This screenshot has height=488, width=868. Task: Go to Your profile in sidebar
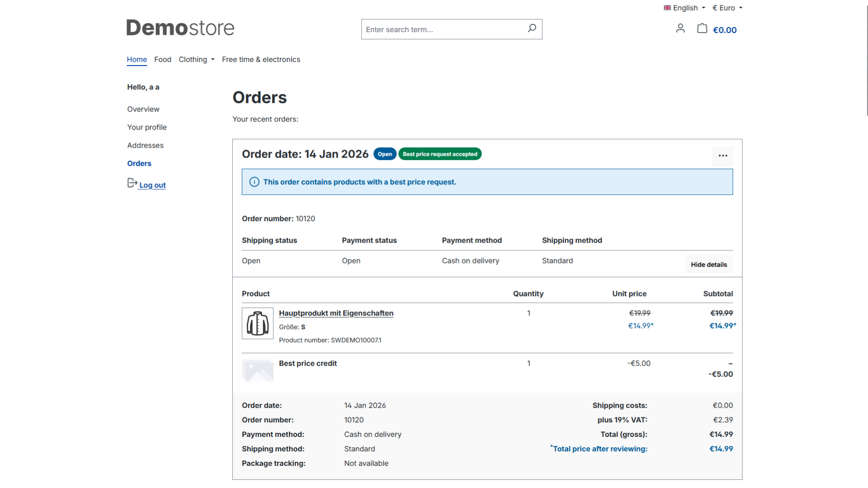[147, 127]
